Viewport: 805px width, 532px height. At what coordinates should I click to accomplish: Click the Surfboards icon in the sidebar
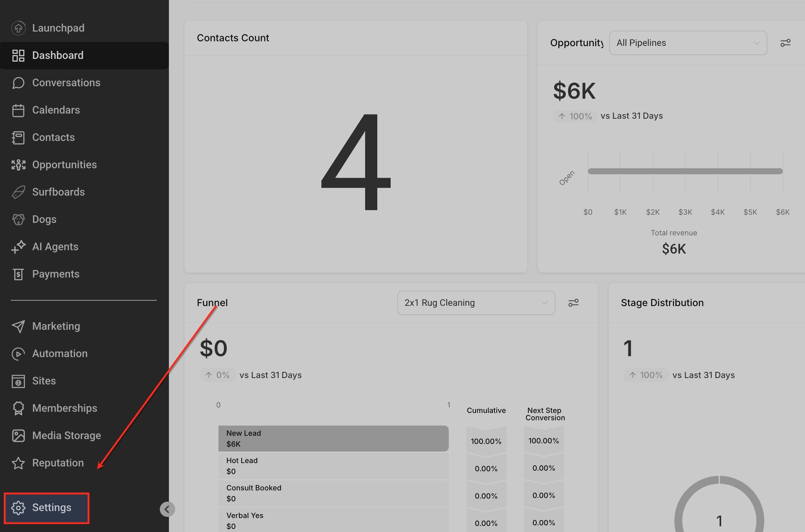click(x=18, y=192)
